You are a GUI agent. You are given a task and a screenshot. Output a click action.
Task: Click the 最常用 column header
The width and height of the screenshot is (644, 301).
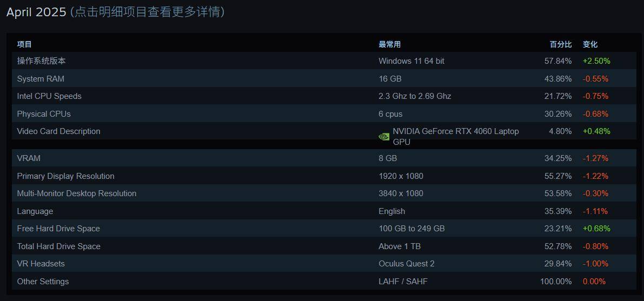click(x=389, y=44)
